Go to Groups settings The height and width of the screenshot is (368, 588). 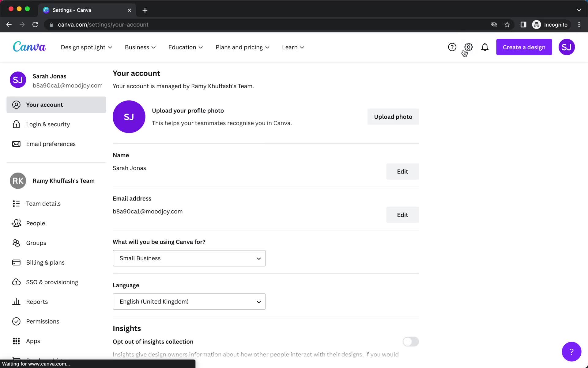pos(56,243)
